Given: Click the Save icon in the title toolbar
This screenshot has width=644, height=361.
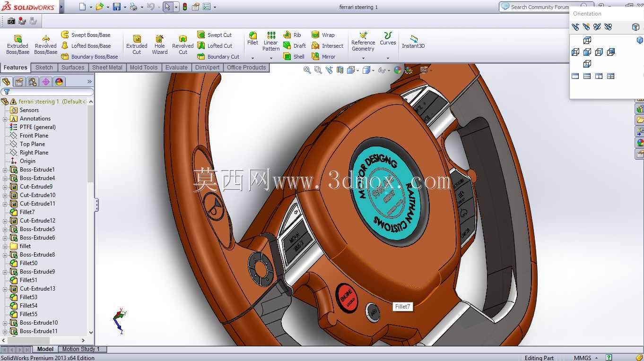Looking at the screenshot, I should click(x=116, y=7).
